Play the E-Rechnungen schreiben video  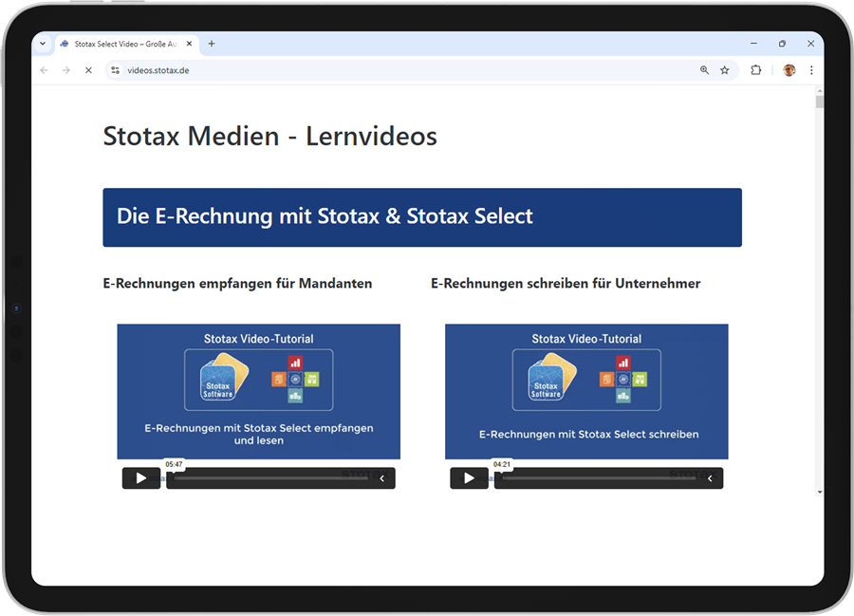click(469, 478)
